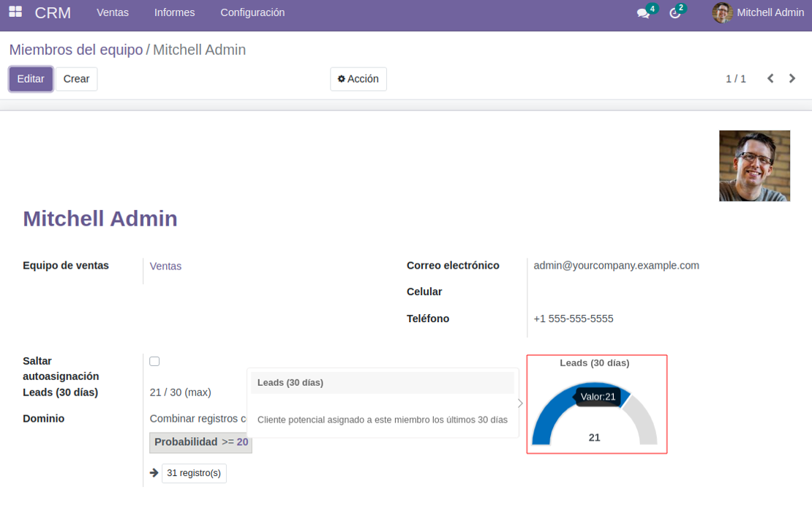Open the 31 registro(s) button
The height and width of the screenshot is (514, 812).
(x=194, y=473)
